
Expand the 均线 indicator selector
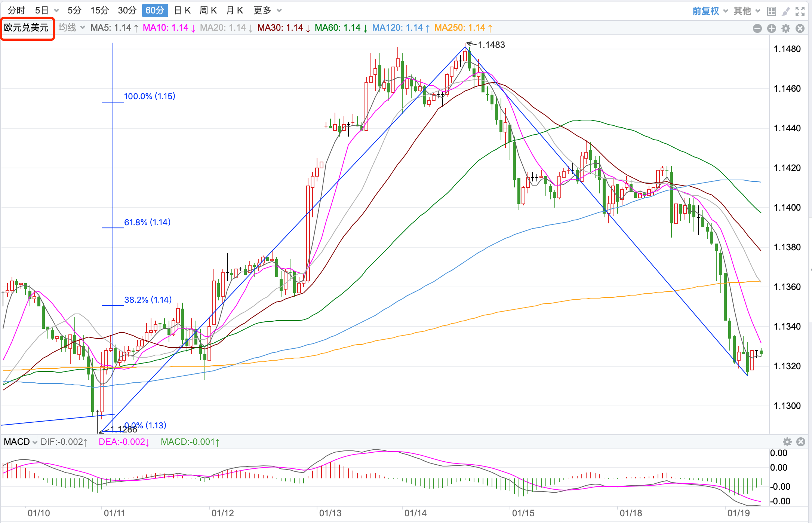pos(72,28)
